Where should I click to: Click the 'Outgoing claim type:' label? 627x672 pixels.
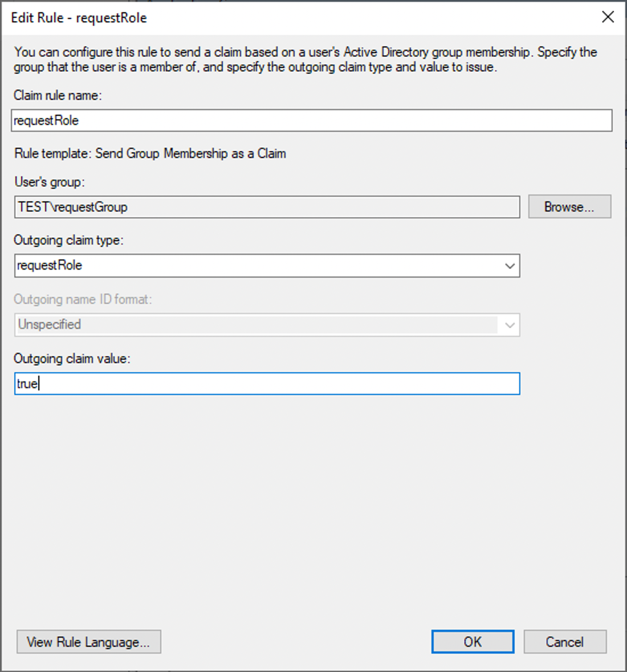tap(68, 240)
